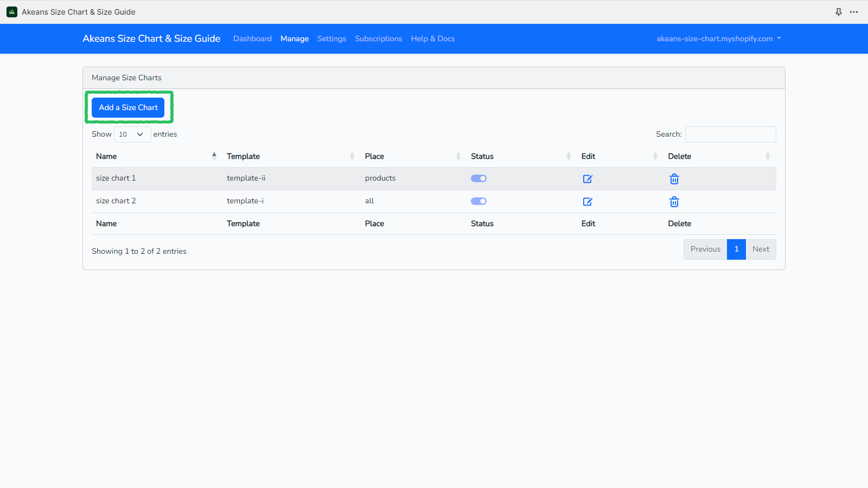Click the Add a Size Chart button
The image size is (868, 488).
tap(127, 107)
